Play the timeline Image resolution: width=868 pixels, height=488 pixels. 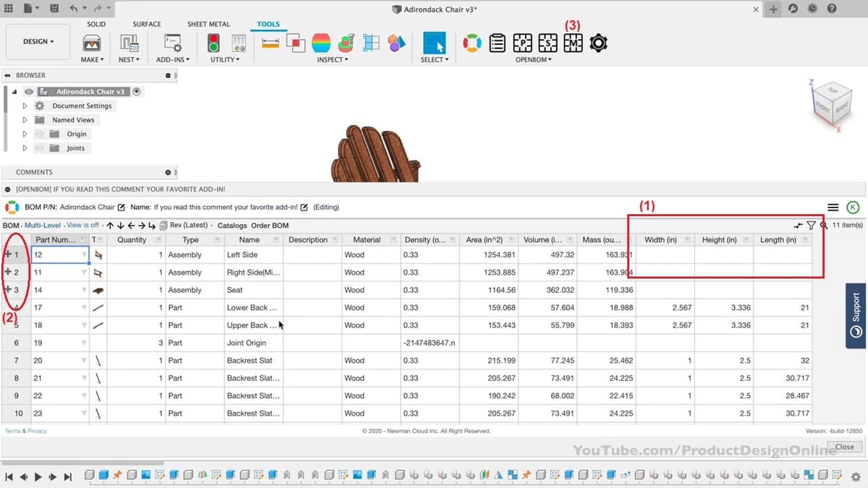[38, 476]
